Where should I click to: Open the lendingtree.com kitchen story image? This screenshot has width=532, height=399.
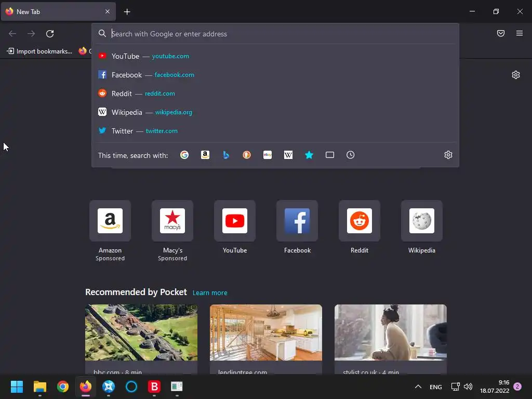pyautogui.click(x=266, y=332)
